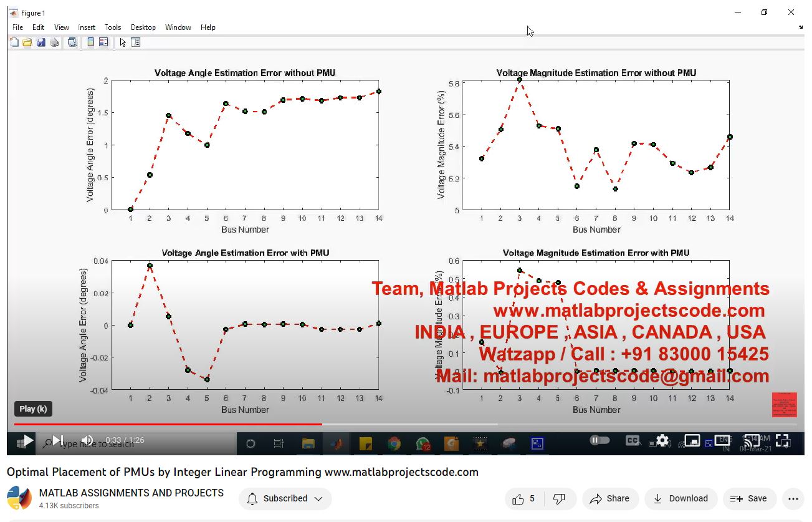Click the red channel watermark thumbnail

pos(785,405)
